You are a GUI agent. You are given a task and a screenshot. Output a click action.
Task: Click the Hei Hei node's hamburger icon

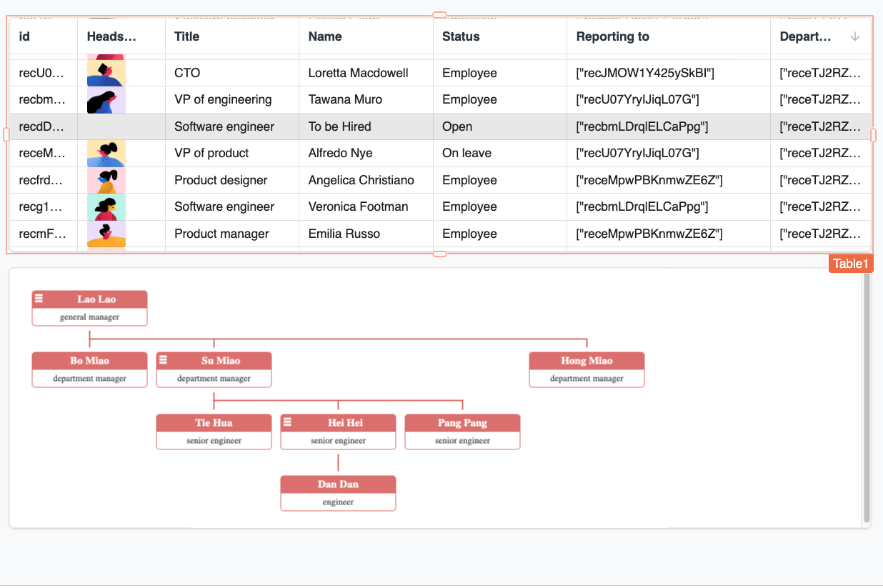pos(287,422)
